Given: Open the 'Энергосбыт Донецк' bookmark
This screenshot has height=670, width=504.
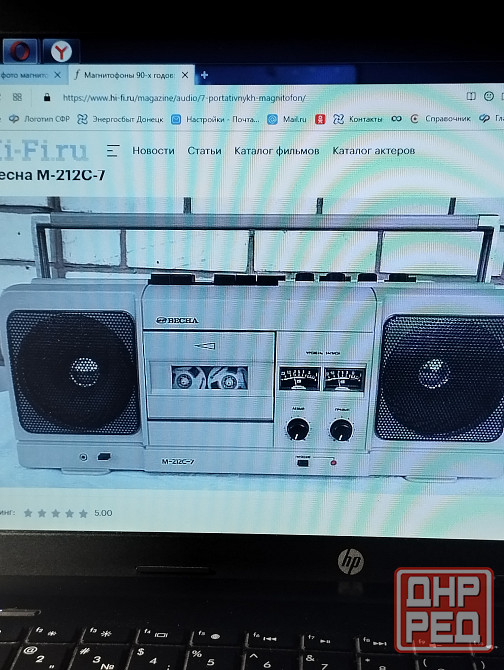Looking at the screenshot, I should point(120,119).
